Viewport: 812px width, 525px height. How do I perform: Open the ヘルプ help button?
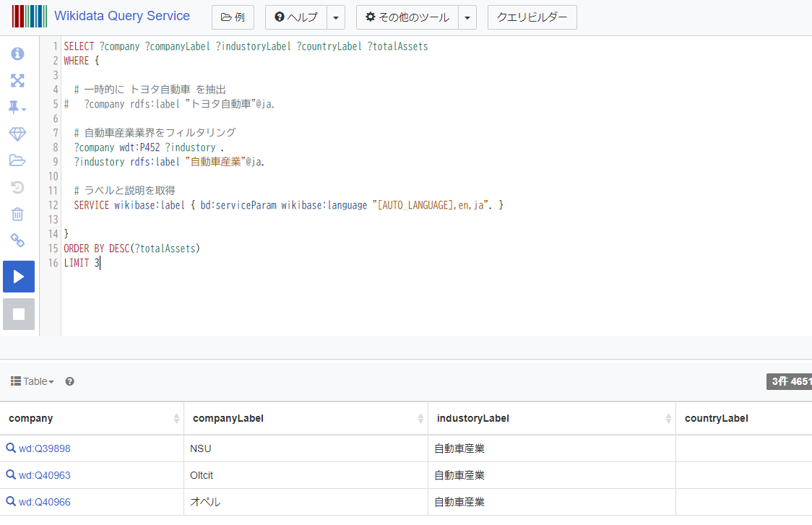click(x=296, y=17)
